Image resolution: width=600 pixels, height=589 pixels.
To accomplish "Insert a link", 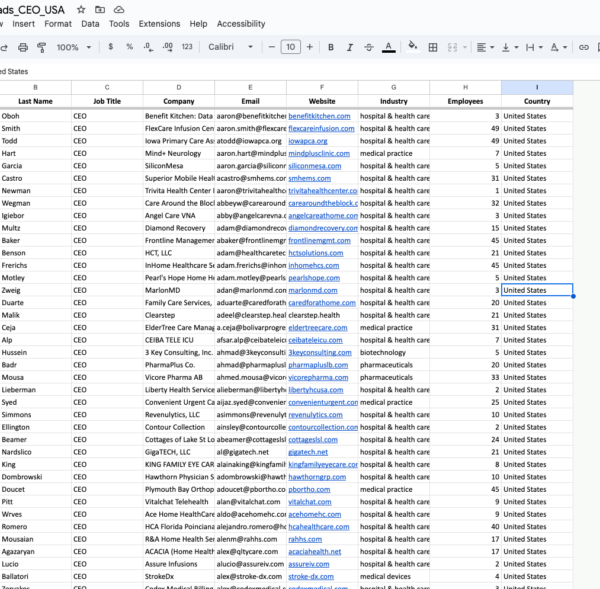I will coord(584,47).
